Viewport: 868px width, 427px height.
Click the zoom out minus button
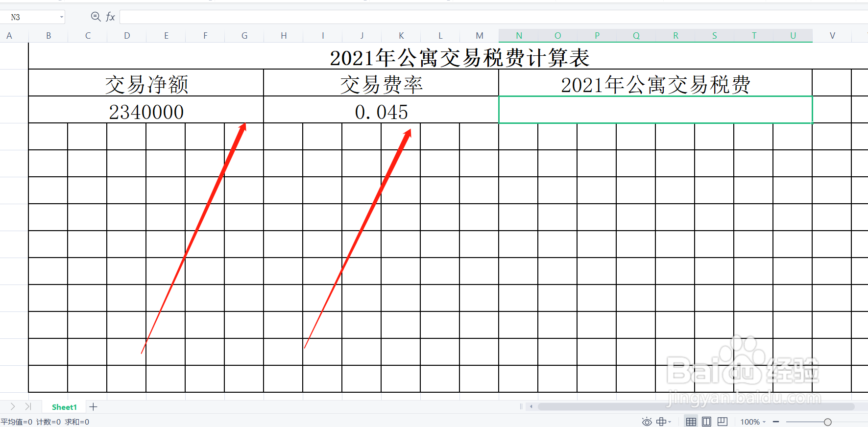776,422
